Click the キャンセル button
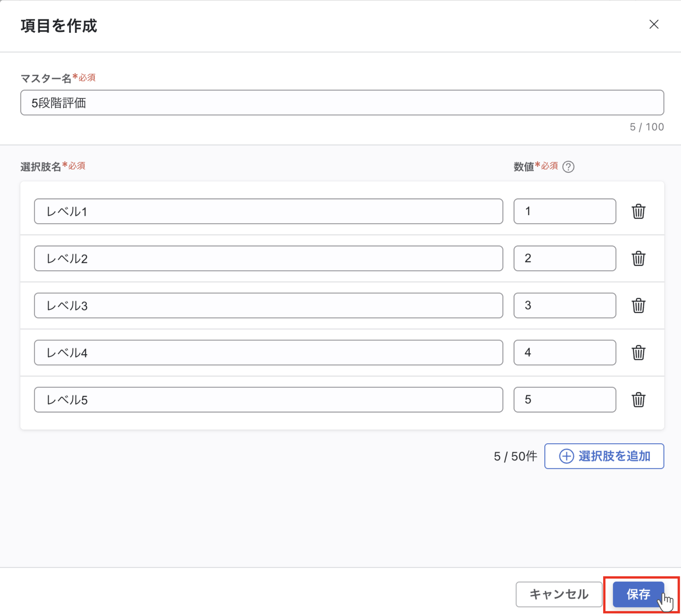 click(x=559, y=594)
